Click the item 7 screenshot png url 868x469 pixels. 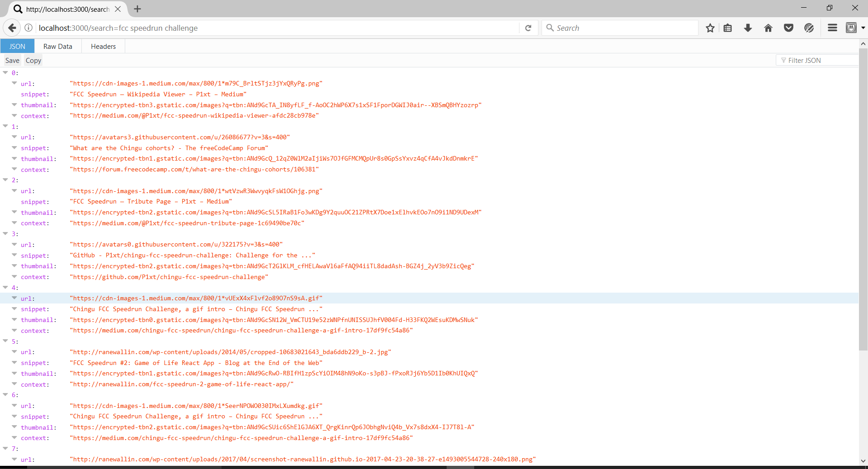pos(303,460)
